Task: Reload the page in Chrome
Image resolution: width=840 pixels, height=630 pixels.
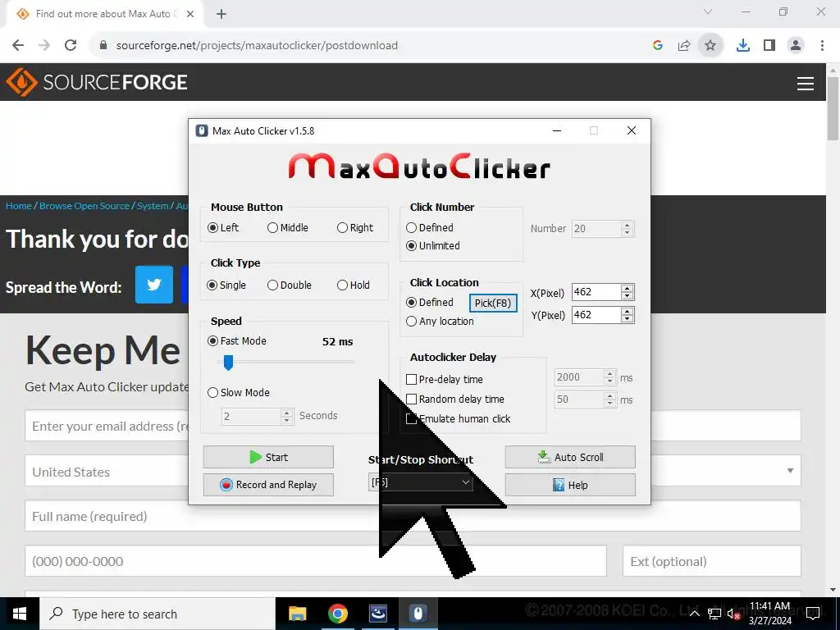Action: coord(71,46)
